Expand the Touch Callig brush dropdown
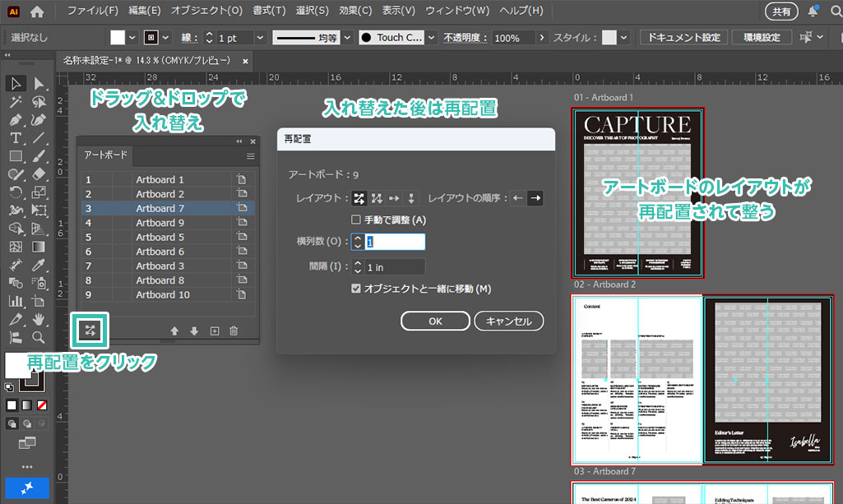The width and height of the screenshot is (843, 504). (x=431, y=38)
